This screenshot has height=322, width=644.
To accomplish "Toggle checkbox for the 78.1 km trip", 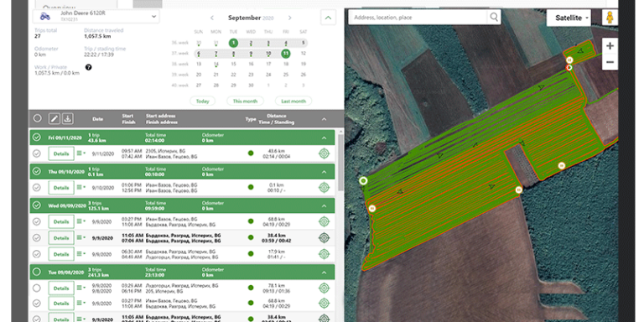I will 37,288.
